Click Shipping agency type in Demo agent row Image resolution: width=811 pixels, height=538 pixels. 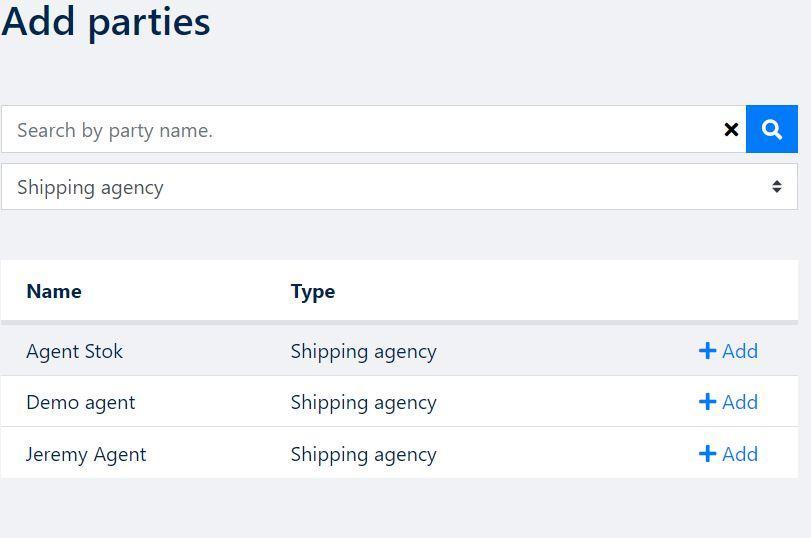(x=364, y=402)
